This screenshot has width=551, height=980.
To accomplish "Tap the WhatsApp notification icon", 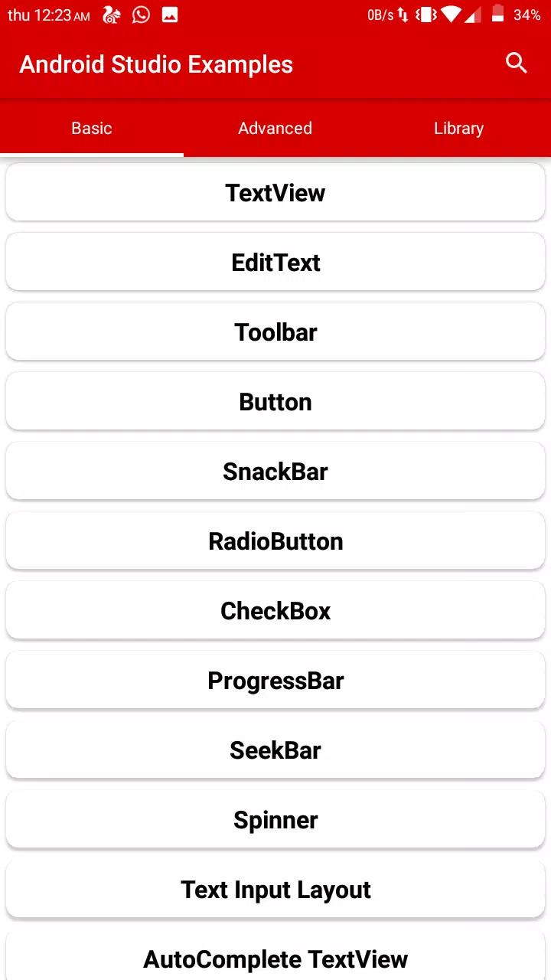I will click(x=141, y=15).
